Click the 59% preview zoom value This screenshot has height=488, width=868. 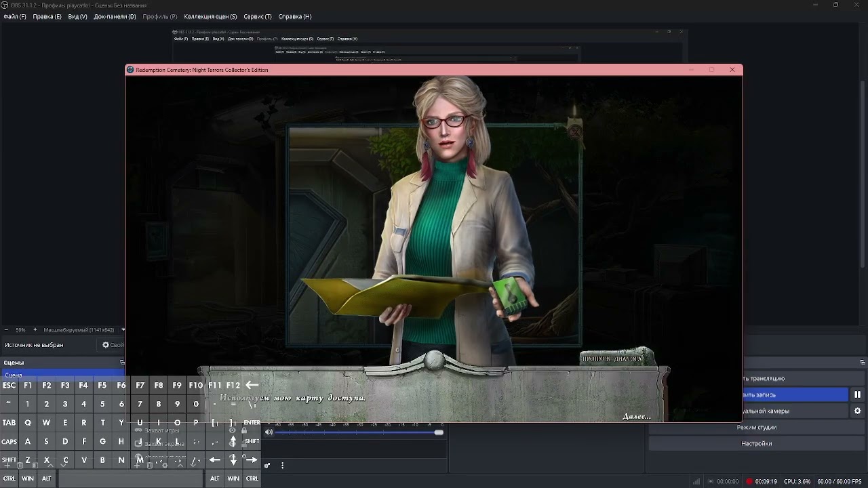coord(20,330)
